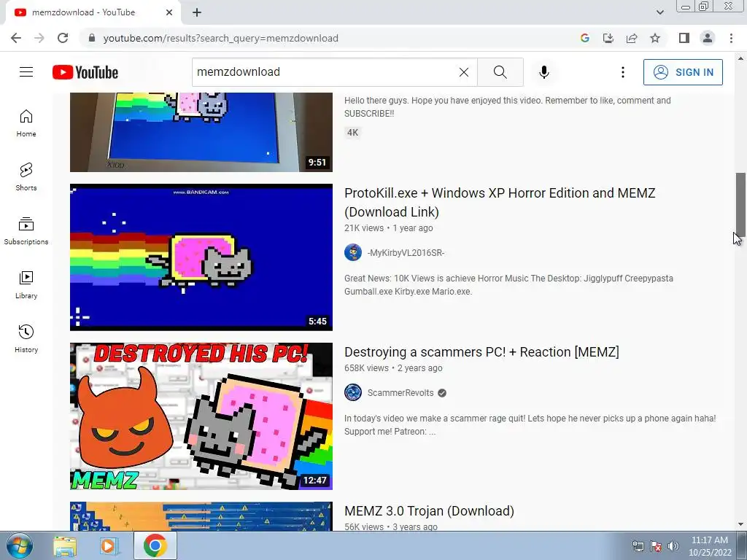
Task: Click the 4K badge
Action: [352, 133]
